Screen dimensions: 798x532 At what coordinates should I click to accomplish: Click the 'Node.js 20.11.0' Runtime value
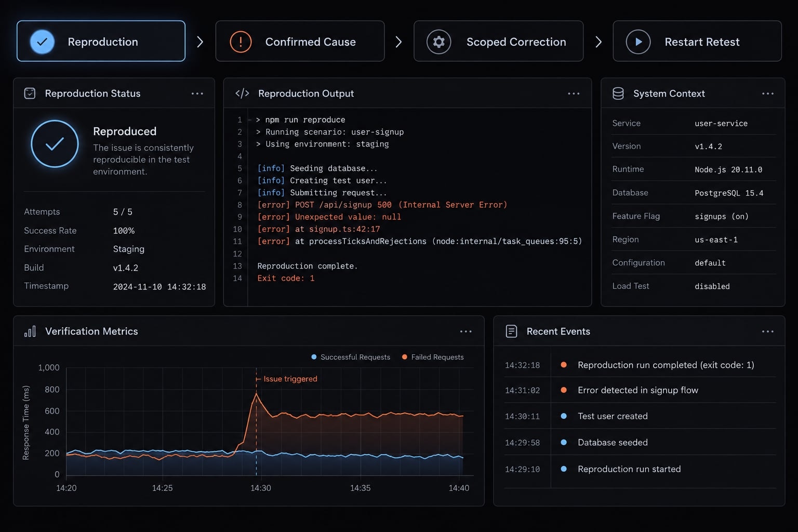tap(728, 170)
